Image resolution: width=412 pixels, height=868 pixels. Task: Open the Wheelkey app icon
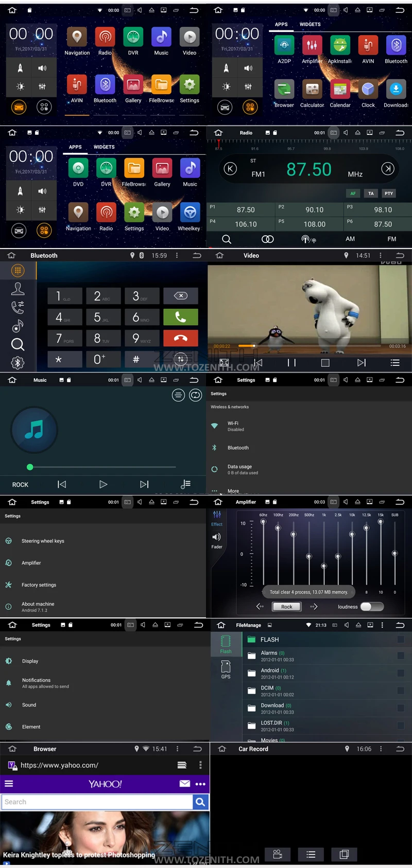190,212
